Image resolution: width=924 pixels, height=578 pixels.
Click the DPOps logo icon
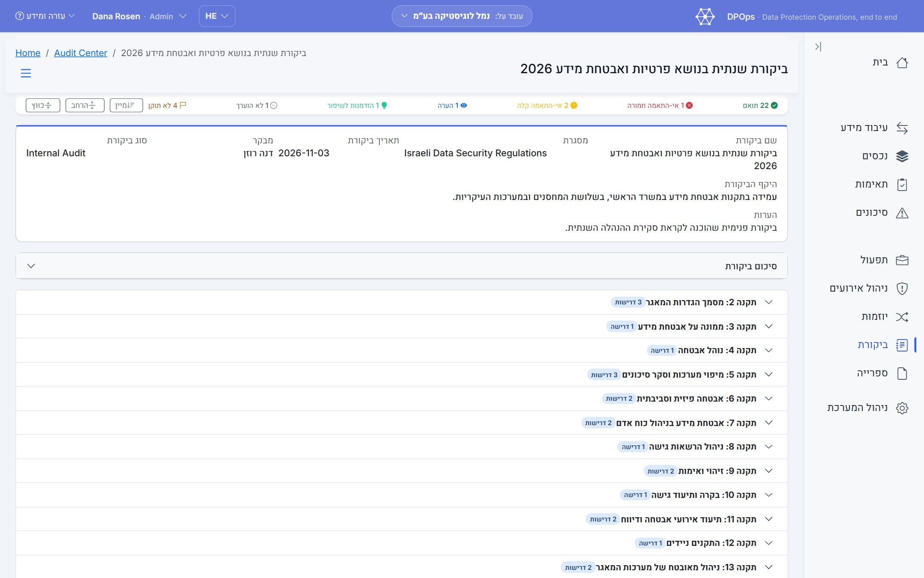point(705,17)
